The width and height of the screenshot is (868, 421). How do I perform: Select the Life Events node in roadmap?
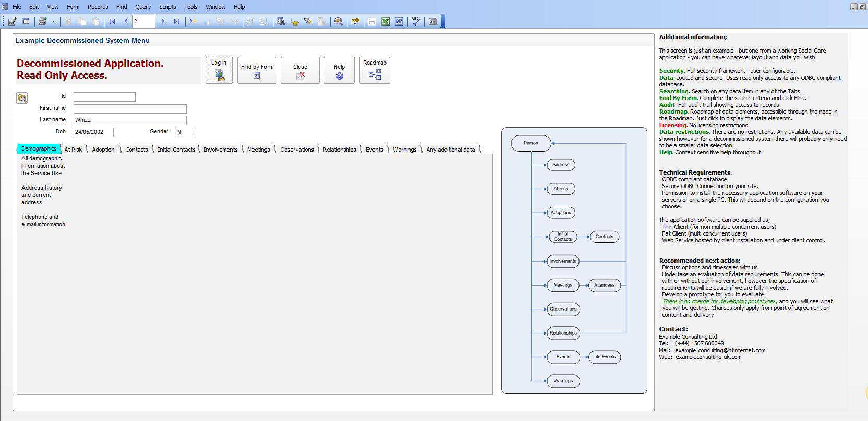[x=604, y=357]
